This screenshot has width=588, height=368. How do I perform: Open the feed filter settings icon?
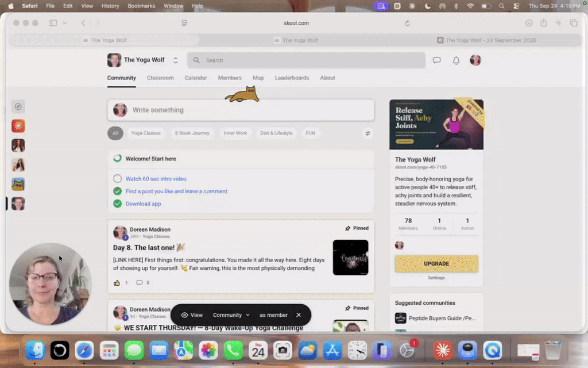[367, 133]
